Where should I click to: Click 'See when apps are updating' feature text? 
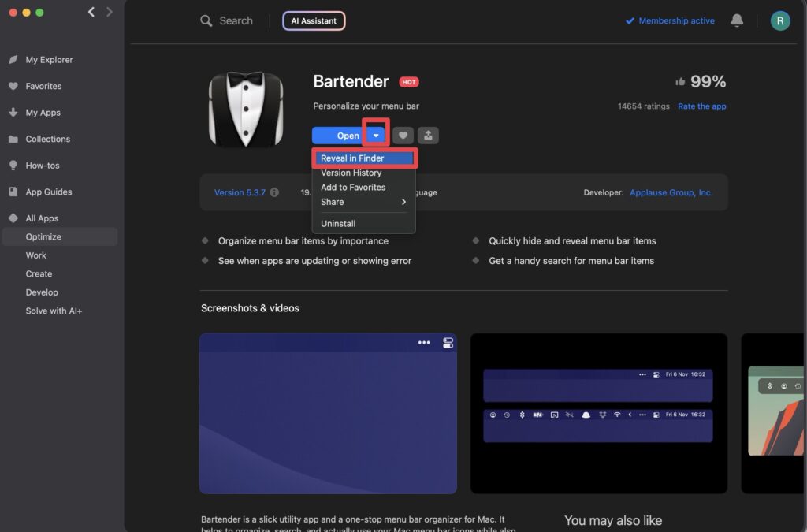(314, 260)
